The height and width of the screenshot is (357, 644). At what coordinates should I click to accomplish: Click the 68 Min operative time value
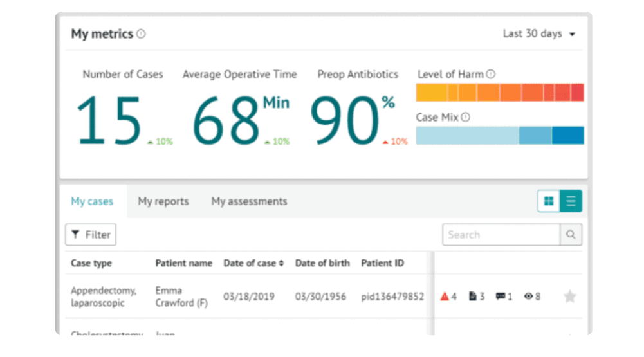pyautogui.click(x=241, y=120)
